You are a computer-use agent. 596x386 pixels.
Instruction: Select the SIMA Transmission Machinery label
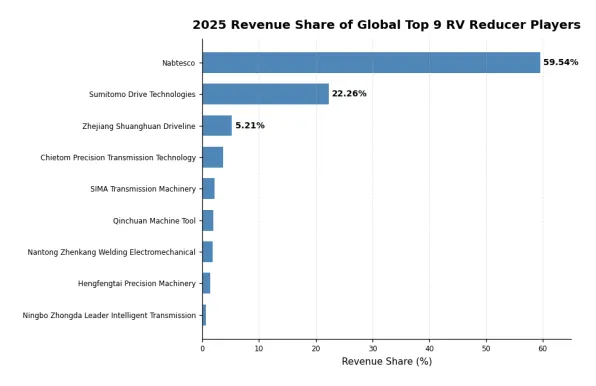(x=143, y=189)
